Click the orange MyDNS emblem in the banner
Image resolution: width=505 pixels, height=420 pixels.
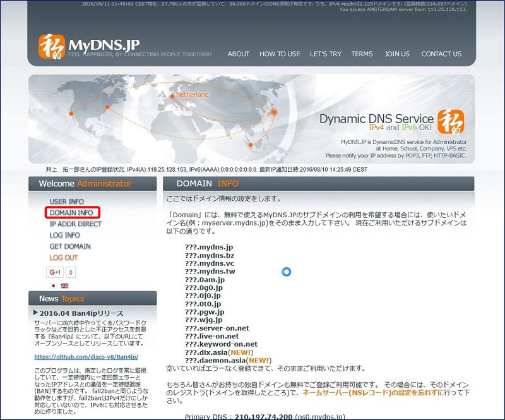pos(451,120)
